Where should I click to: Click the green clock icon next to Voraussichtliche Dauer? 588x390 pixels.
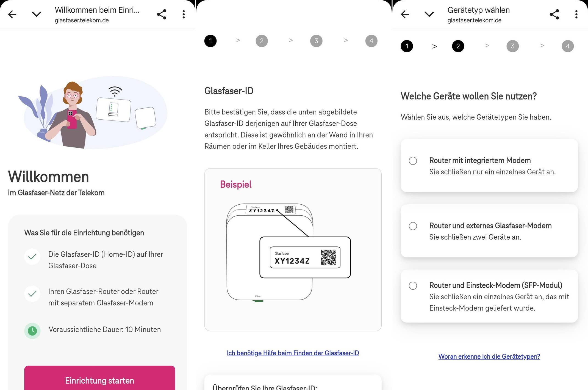(x=32, y=331)
